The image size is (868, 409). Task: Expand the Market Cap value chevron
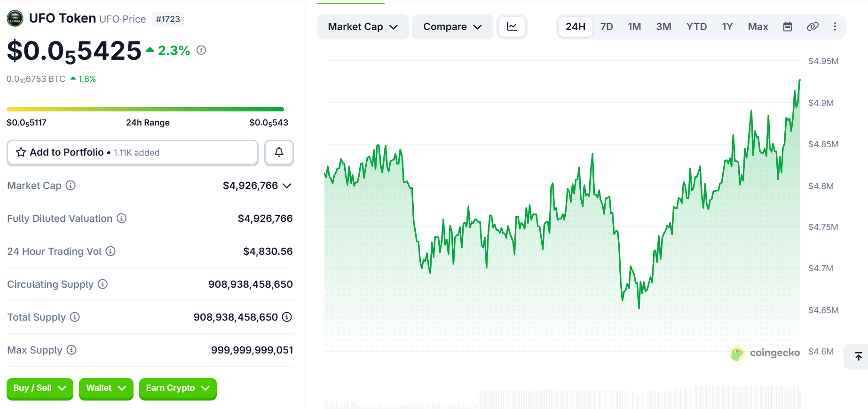[287, 186]
